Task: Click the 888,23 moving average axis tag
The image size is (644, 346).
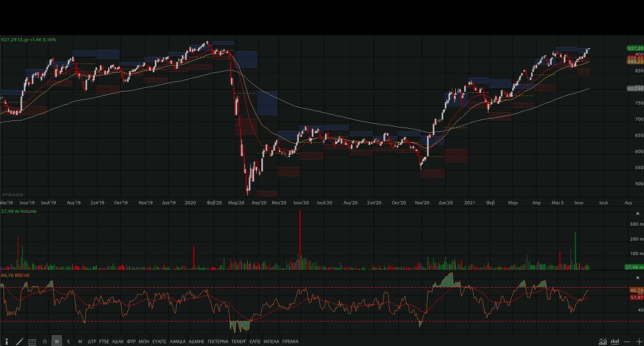Action: (x=635, y=62)
